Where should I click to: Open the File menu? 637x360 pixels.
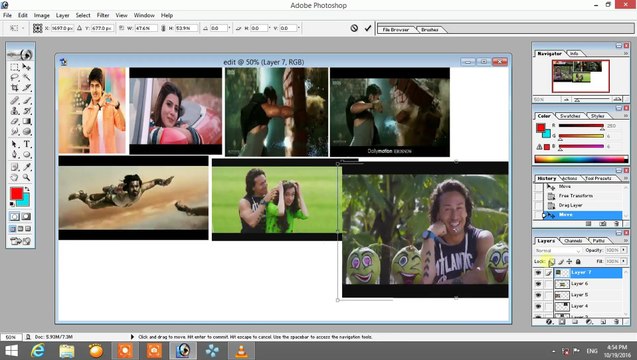pos(7,15)
